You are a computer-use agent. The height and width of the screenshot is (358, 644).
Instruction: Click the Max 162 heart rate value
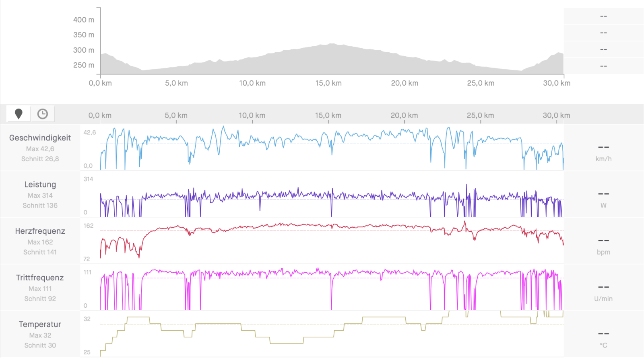coord(40,242)
